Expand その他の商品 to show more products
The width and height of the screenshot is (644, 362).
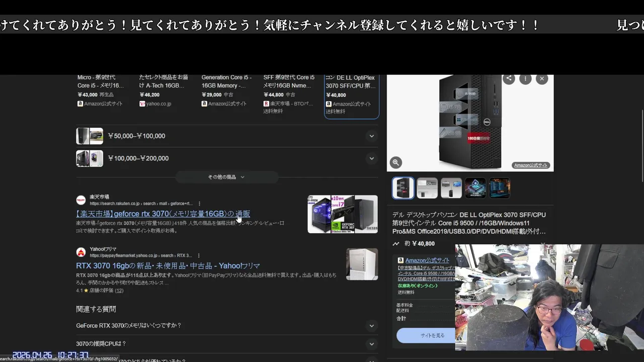coord(226,177)
